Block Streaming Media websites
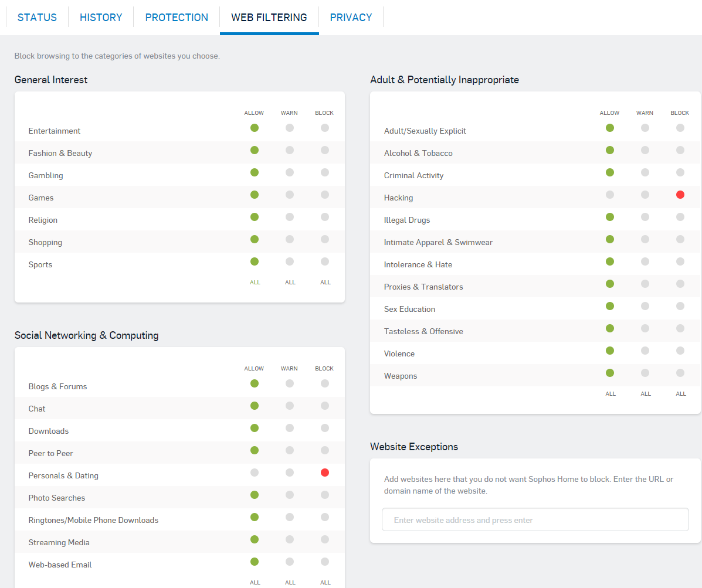The image size is (702, 588). (325, 539)
